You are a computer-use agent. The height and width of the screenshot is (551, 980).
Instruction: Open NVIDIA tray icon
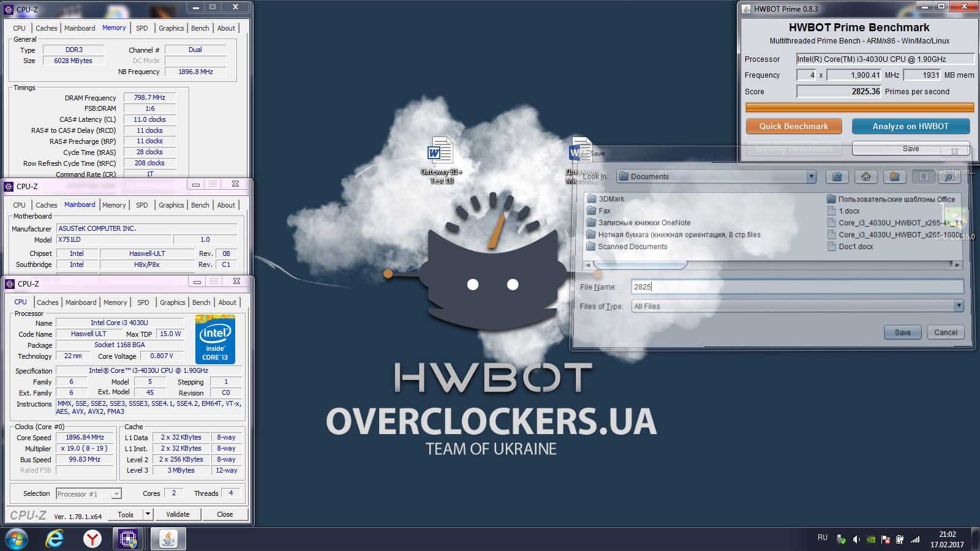[x=871, y=539]
